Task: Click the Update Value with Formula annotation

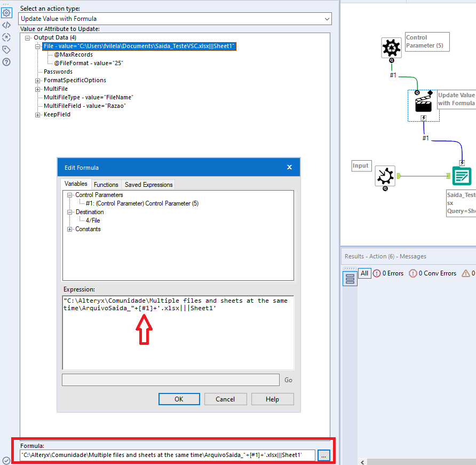Action: 457,99
